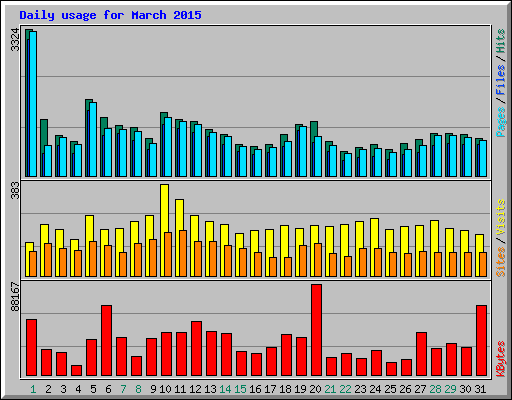Click the green day label 29 on x-axis
The width and height of the screenshot is (512, 400).
pyautogui.click(x=450, y=389)
